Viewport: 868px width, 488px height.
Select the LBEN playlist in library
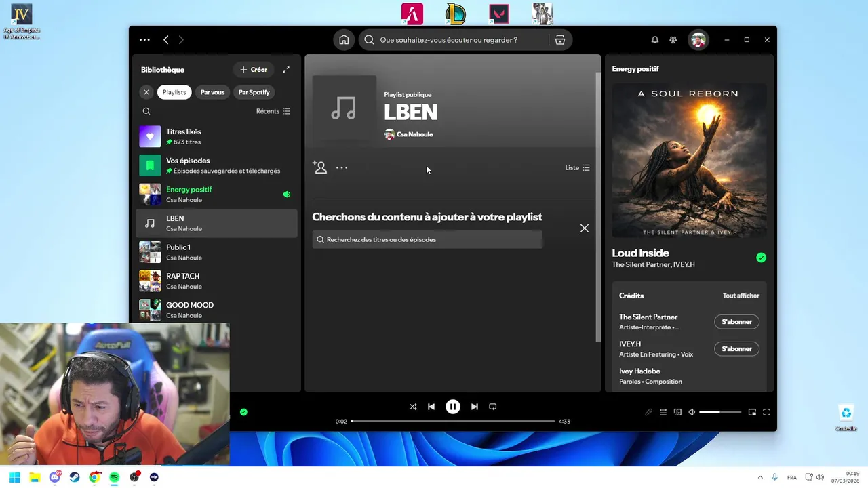point(217,223)
